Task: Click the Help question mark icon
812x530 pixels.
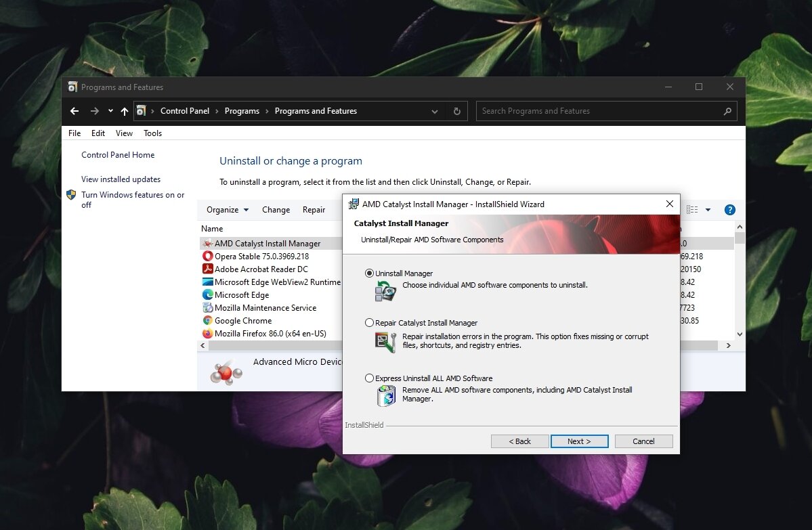Action: (729, 209)
